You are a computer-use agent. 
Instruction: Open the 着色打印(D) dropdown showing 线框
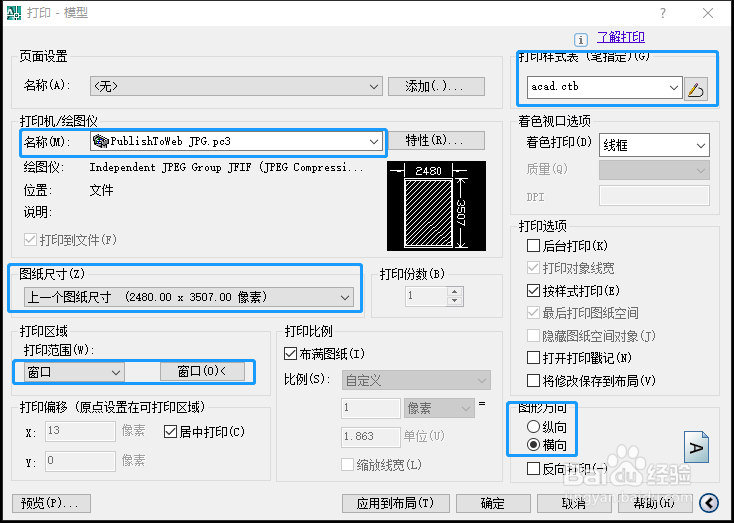tap(654, 146)
